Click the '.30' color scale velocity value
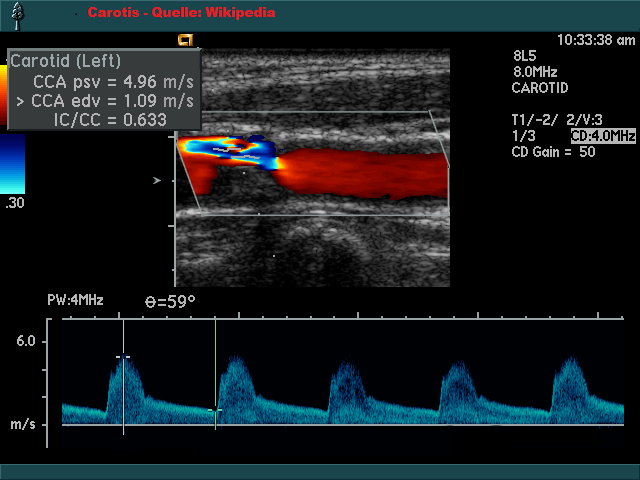 coord(15,203)
